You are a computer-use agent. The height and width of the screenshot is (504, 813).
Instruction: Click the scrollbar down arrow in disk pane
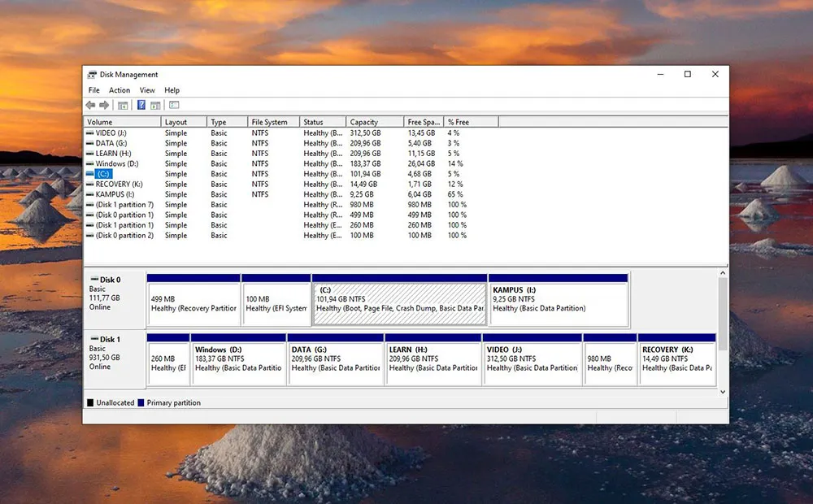point(723,391)
